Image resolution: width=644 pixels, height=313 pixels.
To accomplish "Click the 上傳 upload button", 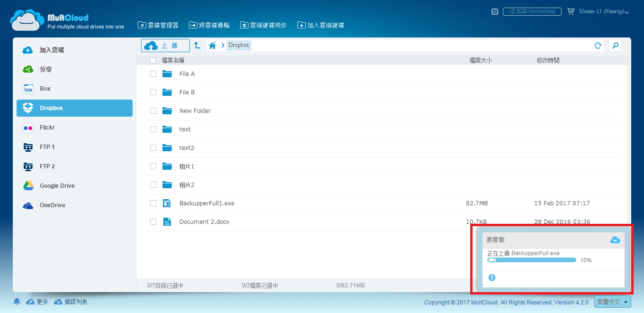I will pos(165,46).
